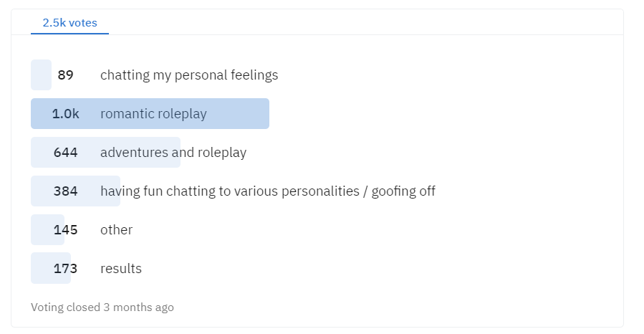Click the Voting closed 3 months ago text
The image size is (644, 334).
tap(102, 307)
